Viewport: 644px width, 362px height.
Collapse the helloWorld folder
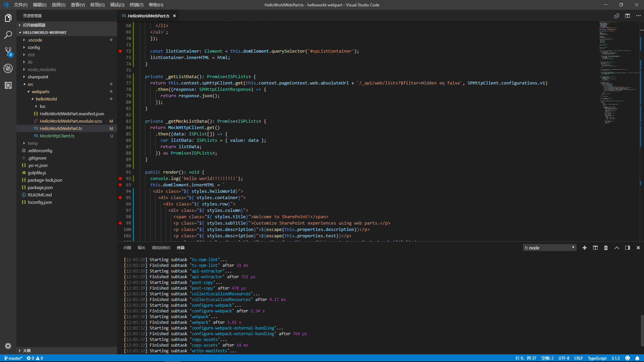pyautogui.click(x=46, y=99)
